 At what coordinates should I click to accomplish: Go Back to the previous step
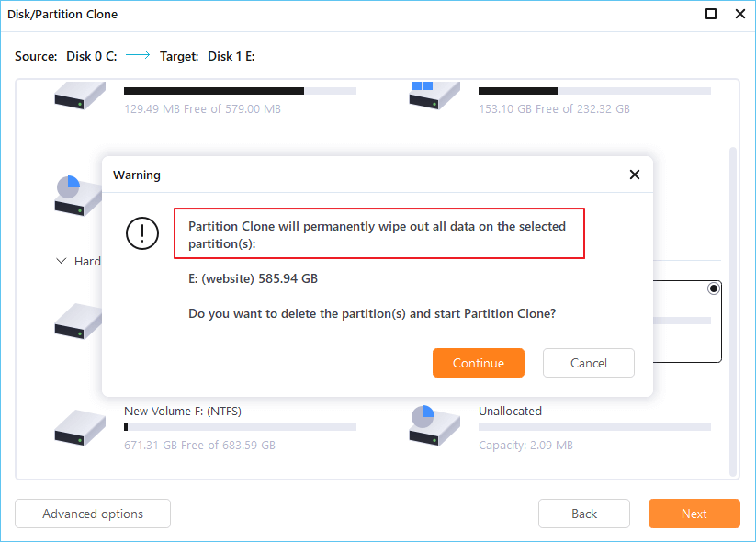(x=583, y=514)
